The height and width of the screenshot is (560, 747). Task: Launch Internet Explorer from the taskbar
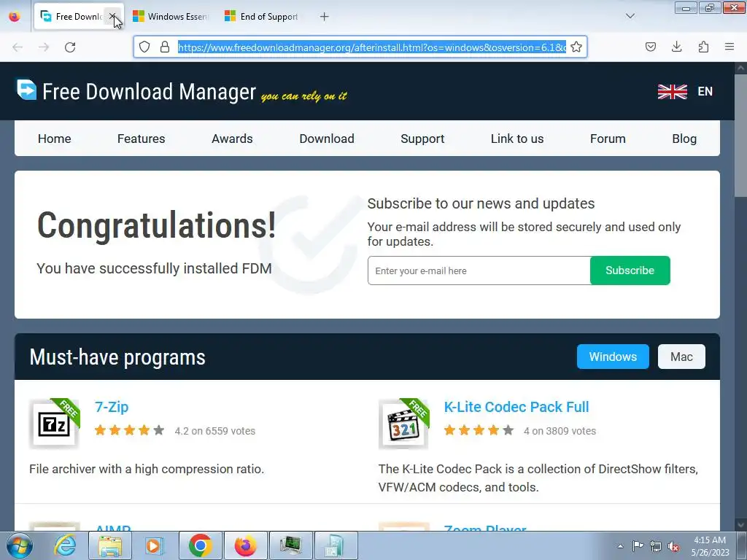(x=65, y=545)
